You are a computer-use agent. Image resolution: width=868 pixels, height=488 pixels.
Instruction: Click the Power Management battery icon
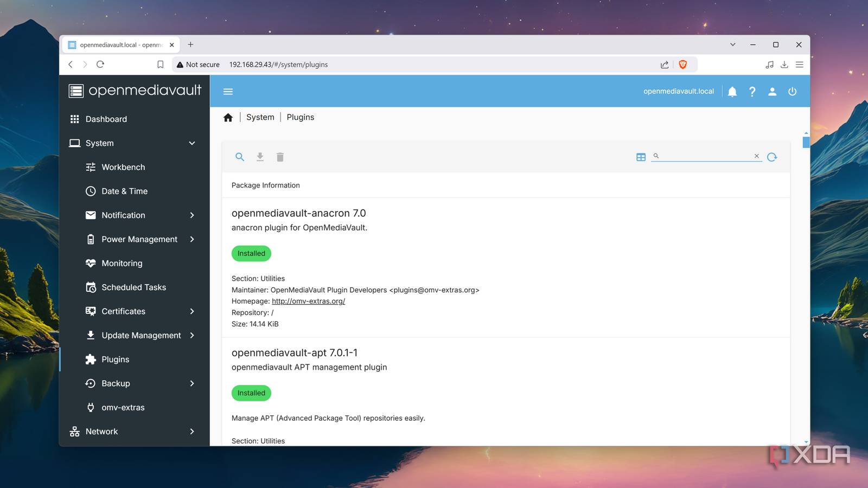[x=91, y=239]
